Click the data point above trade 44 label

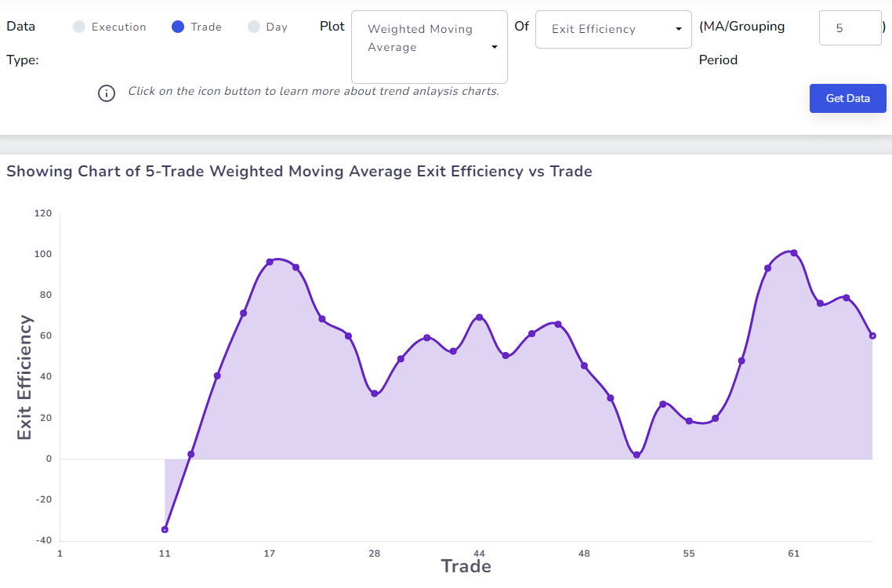tap(480, 317)
